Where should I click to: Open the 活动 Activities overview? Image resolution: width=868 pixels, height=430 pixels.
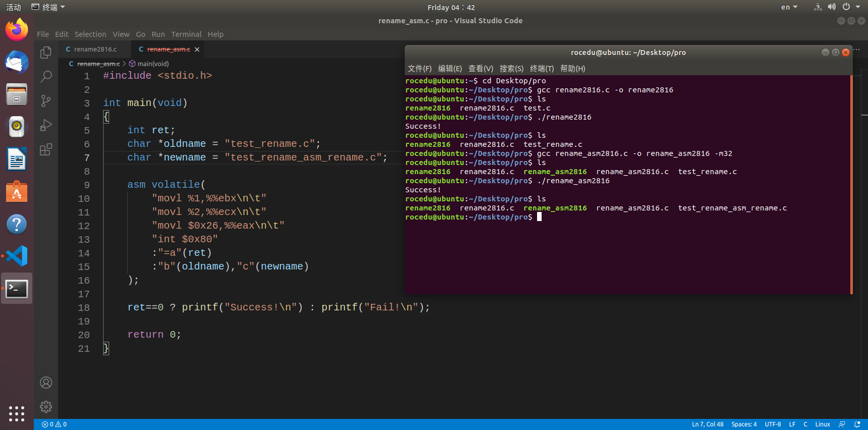coord(14,7)
